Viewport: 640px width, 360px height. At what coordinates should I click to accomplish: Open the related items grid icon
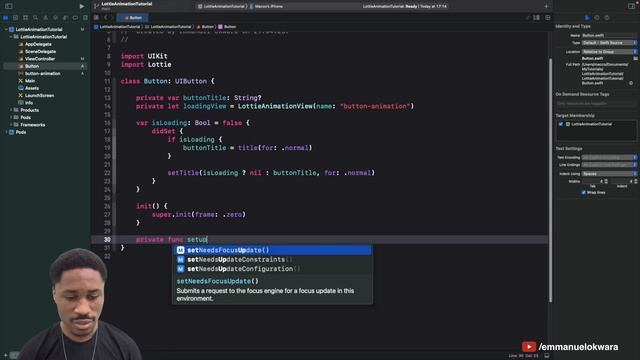(96, 18)
